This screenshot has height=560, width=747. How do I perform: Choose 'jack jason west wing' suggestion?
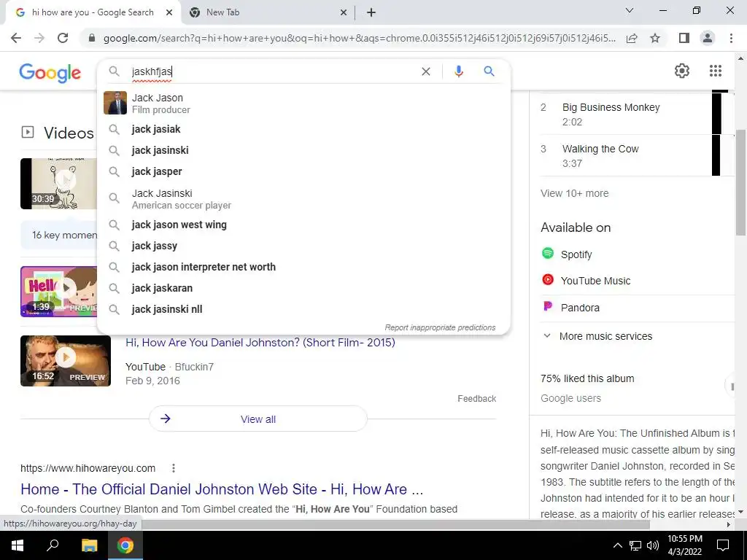(x=303, y=225)
